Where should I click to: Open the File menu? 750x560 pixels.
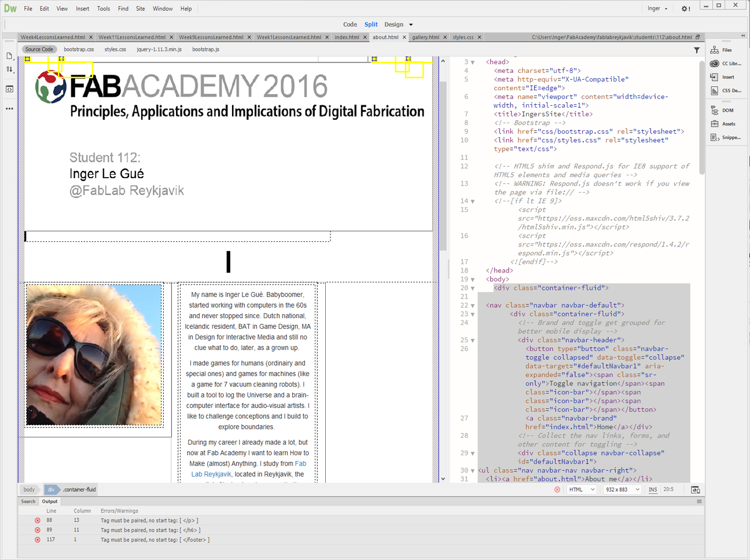click(28, 9)
